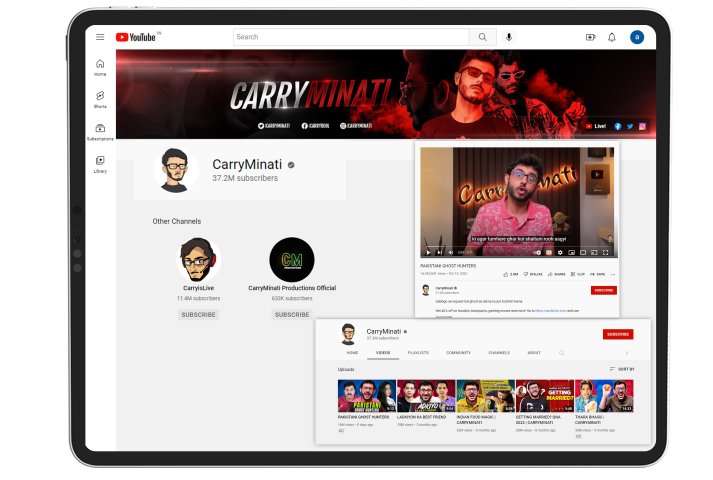713x480 pixels.
Task: Toggle subtitles CC in player
Action: [549, 252]
